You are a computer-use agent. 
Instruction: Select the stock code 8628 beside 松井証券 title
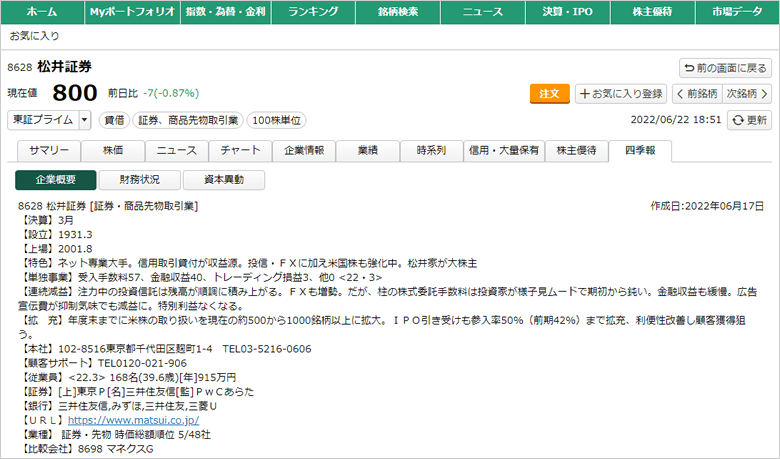(20, 67)
